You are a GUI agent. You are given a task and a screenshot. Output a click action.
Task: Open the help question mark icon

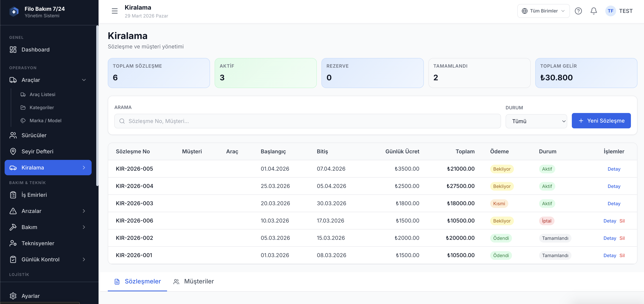578,11
